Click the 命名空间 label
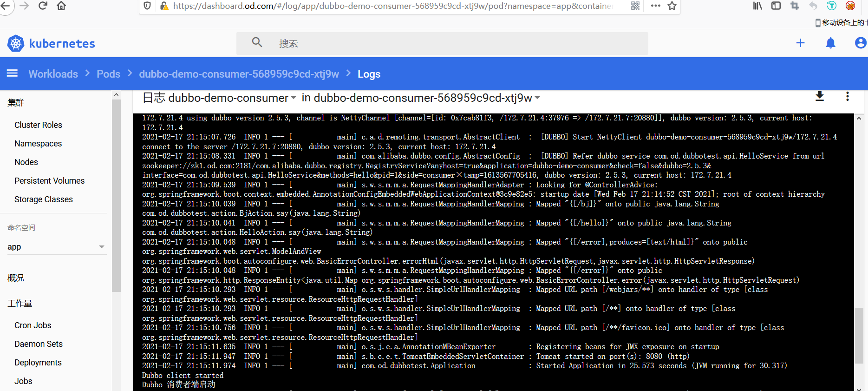This screenshot has width=868, height=391. click(x=21, y=227)
